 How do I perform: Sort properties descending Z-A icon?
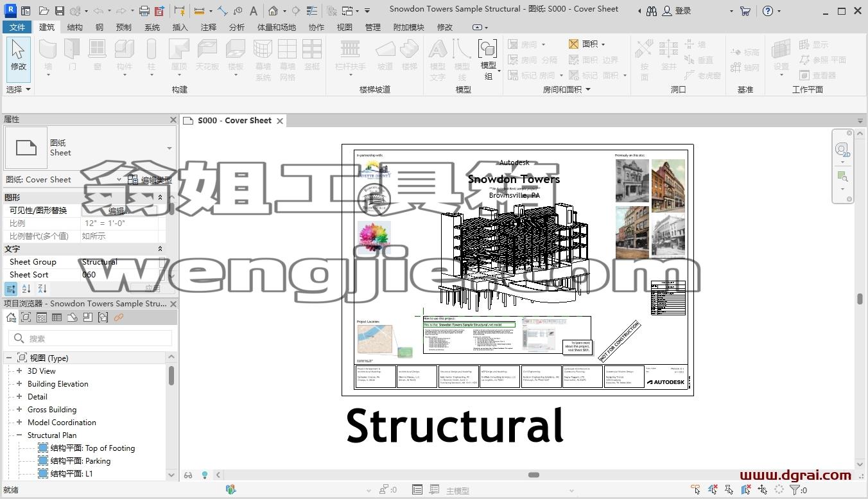coord(42,288)
